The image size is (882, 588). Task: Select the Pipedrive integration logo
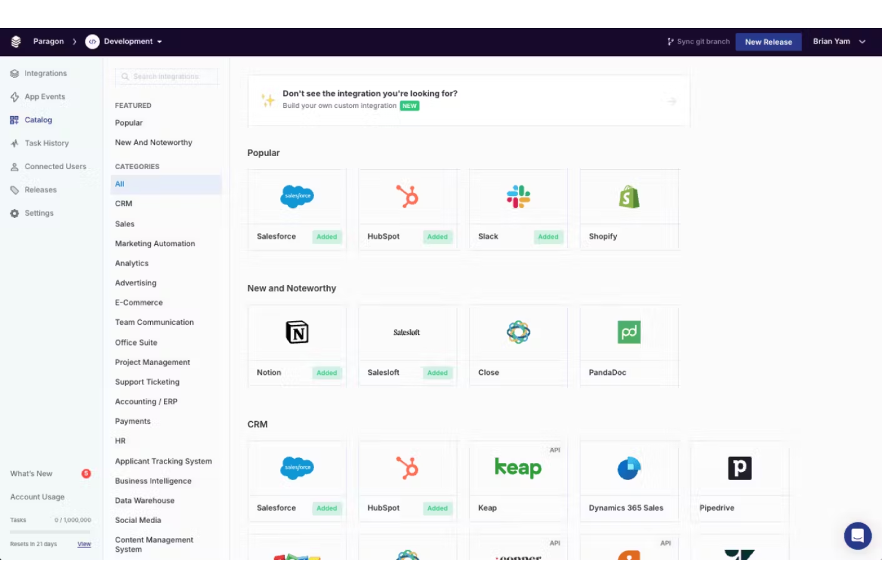point(740,468)
